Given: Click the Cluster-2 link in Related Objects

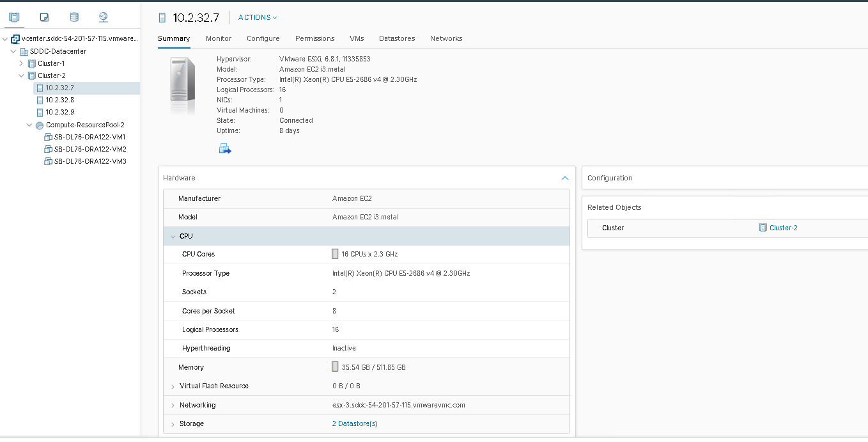Looking at the screenshot, I should [x=783, y=228].
